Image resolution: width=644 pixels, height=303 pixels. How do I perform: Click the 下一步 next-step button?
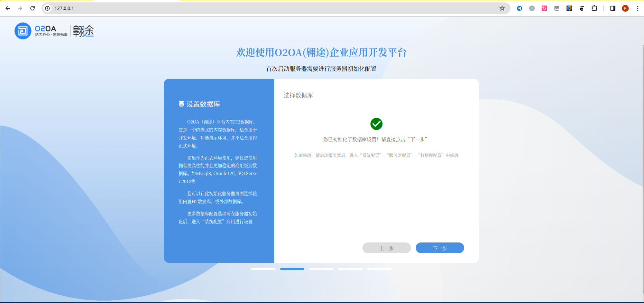(x=440, y=248)
